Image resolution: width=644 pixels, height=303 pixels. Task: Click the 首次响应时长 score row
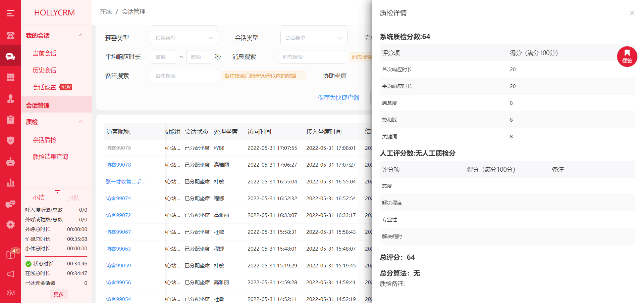(507, 69)
